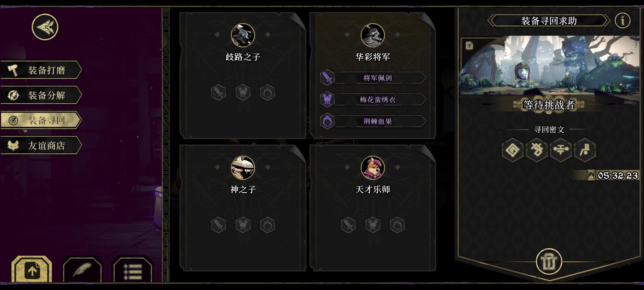Go to the previous 装备寻回求助 page arrow

(x=491, y=21)
